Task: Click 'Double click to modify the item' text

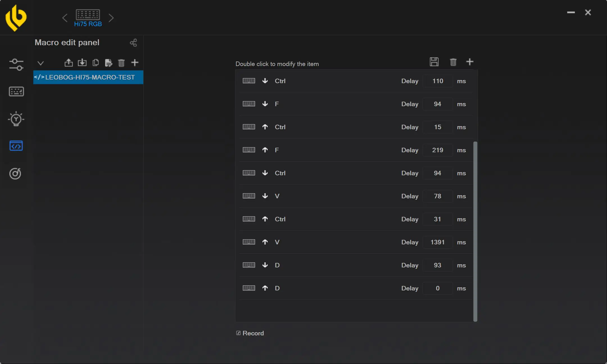Action: tap(277, 64)
